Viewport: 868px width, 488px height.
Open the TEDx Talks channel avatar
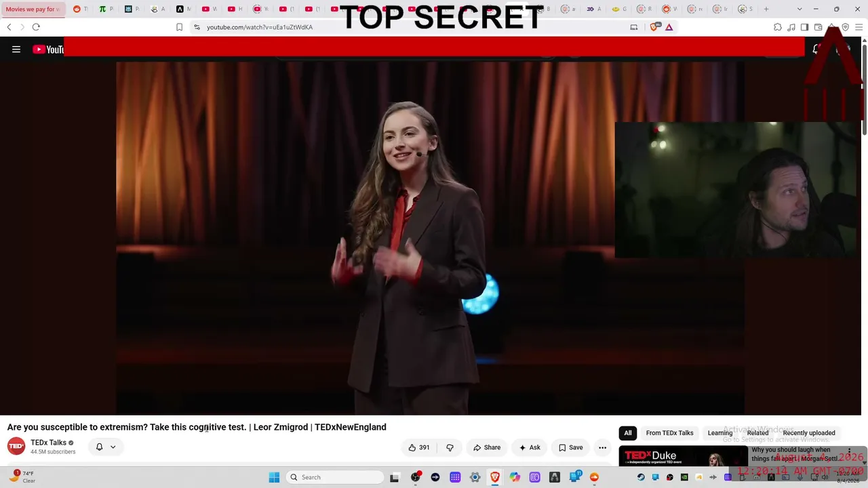pyautogui.click(x=16, y=446)
